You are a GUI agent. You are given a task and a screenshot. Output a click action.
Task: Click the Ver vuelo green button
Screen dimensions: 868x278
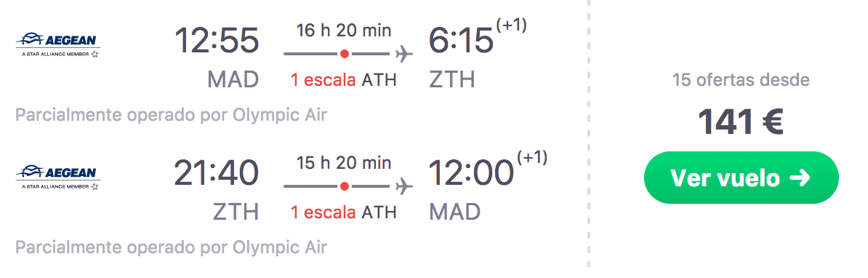pyautogui.click(x=741, y=178)
